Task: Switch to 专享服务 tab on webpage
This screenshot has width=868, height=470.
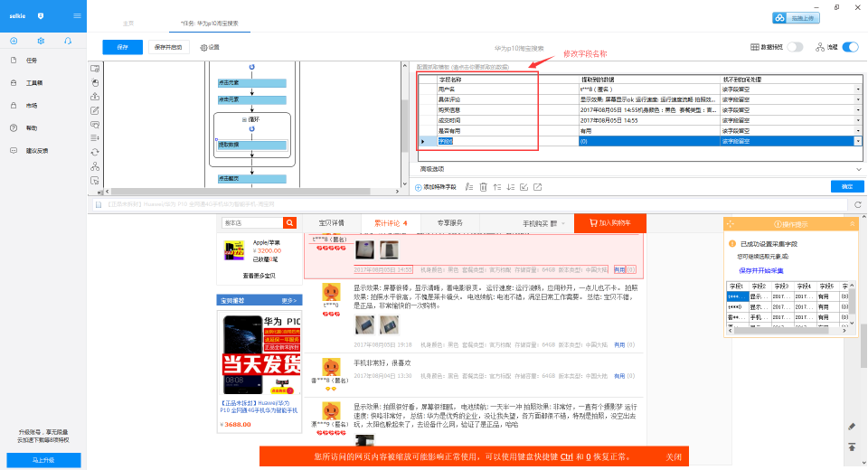Action: coord(450,223)
